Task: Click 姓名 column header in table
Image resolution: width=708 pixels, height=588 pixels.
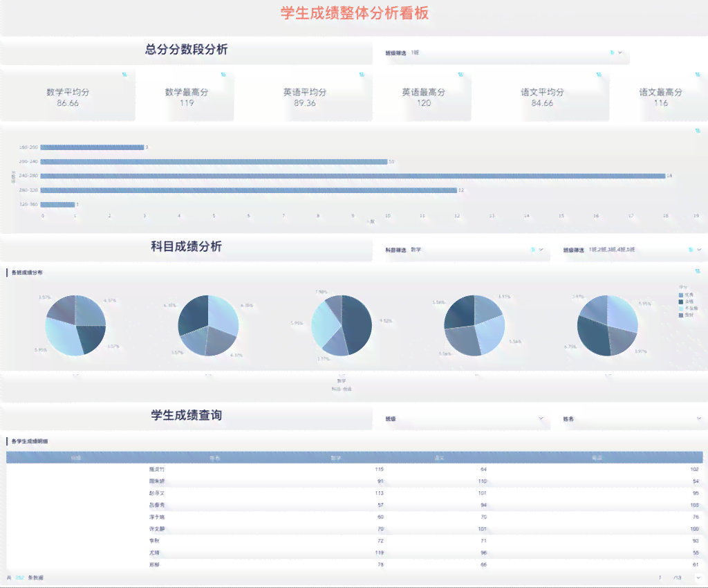Action: 214,458
